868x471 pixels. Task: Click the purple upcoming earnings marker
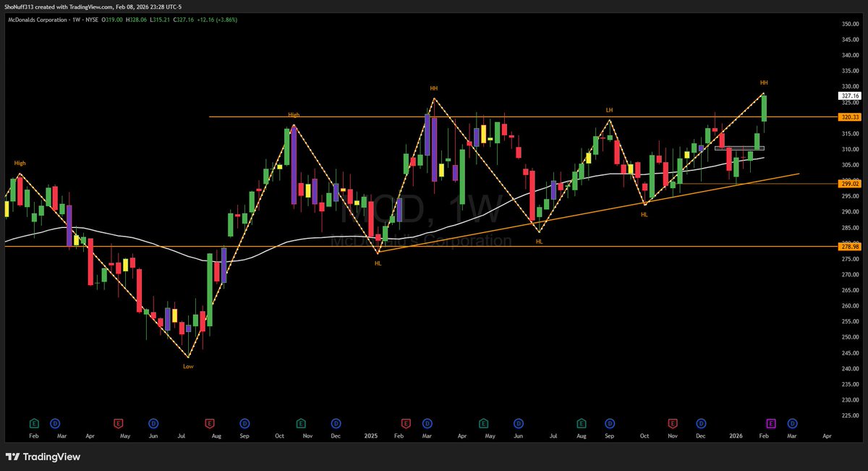tap(770, 422)
